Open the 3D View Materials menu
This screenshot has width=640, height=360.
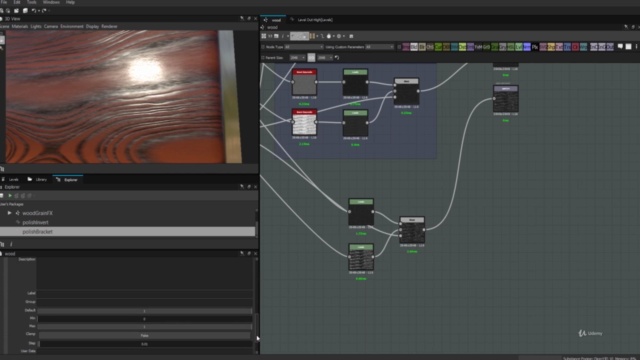(20, 26)
